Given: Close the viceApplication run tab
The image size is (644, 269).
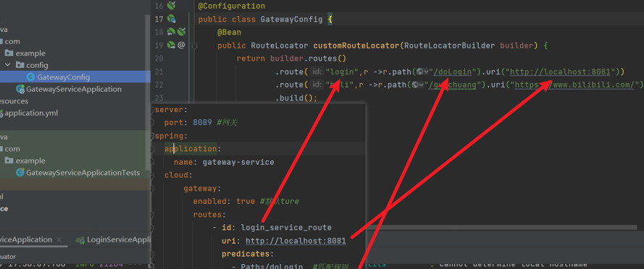Looking at the screenshot, I should tap(59, 240).
